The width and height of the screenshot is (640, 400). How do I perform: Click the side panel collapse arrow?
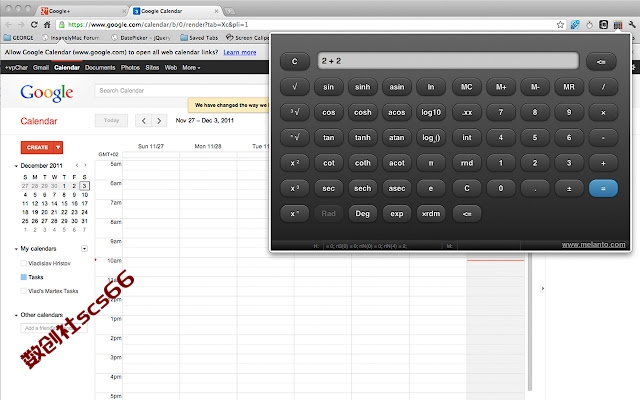tap(542, 288)
